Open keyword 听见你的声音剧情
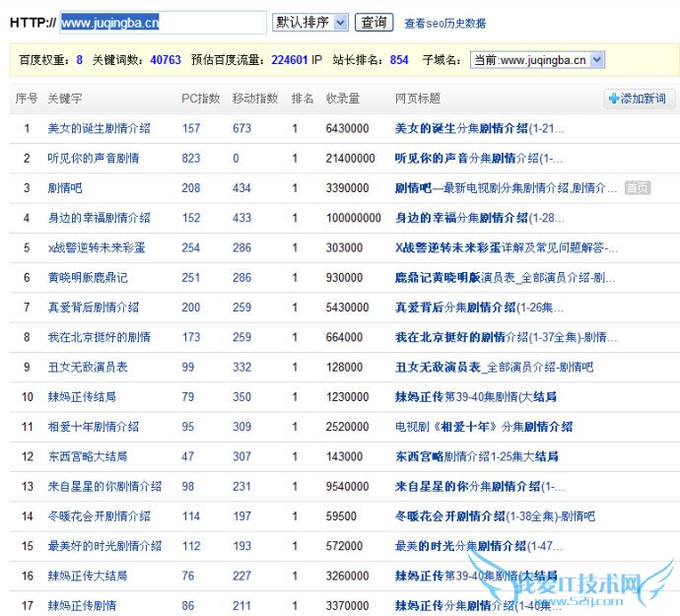This screenshot has width=680, height=616. [93, 158]
